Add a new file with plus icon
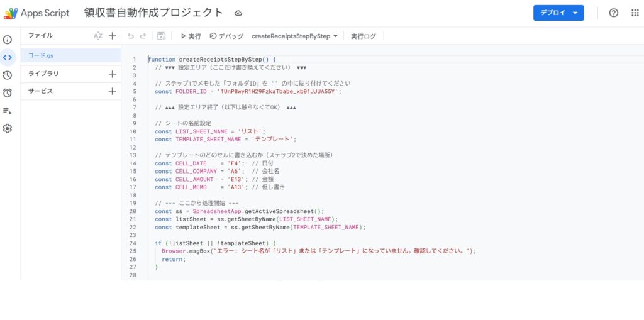The height and width of the screenshot is (320, 644). (x=112, y=36)
